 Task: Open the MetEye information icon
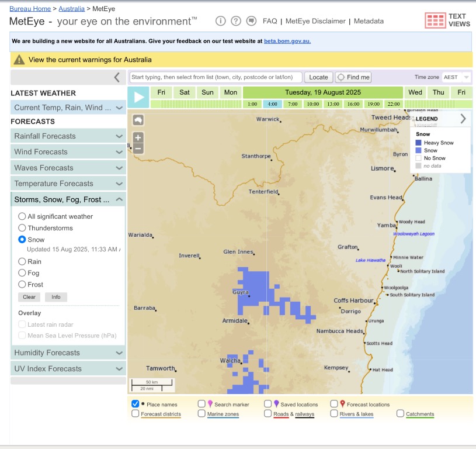pos(221,21)
